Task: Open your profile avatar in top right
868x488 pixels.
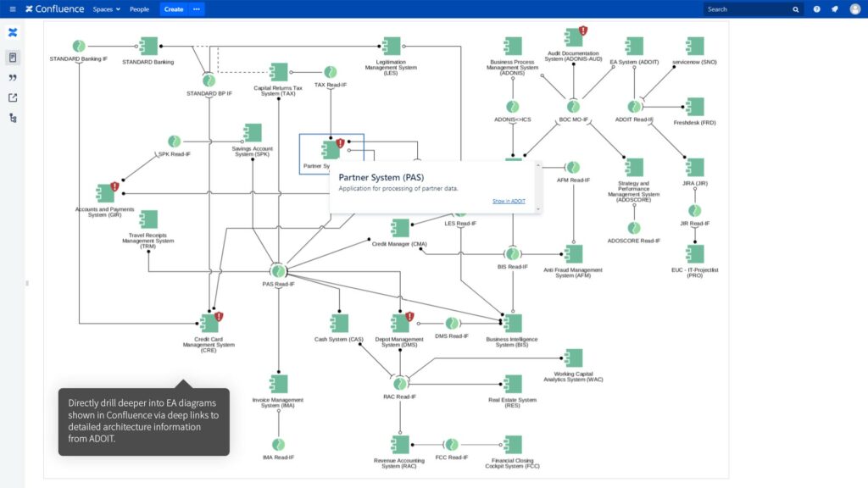Action: [x=854, y=8]
